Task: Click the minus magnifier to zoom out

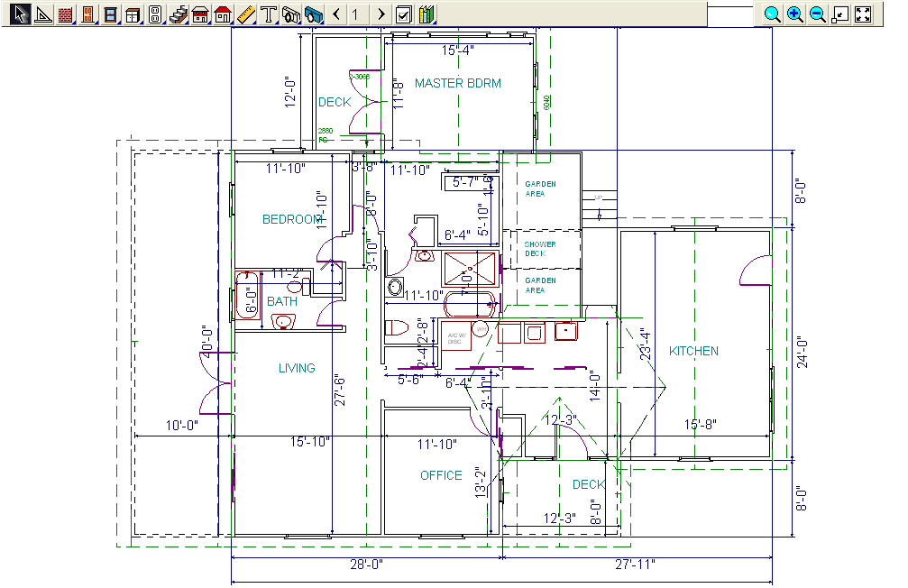Action: pos(817,14)
